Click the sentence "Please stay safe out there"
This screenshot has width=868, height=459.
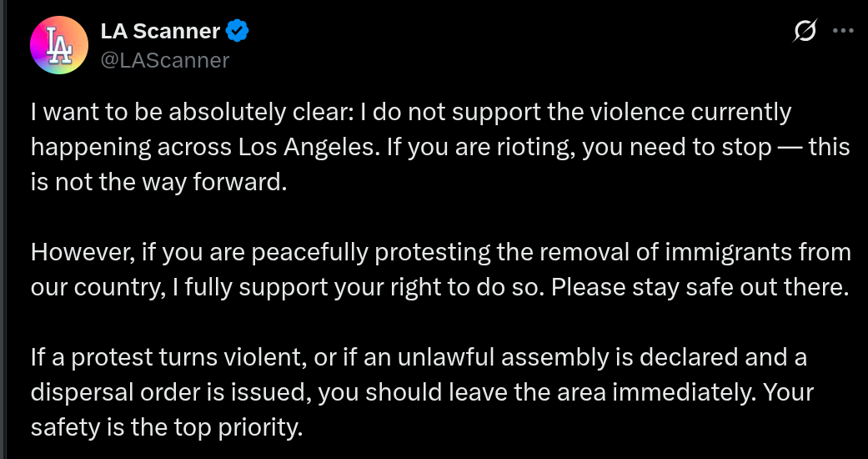point(700,287)
